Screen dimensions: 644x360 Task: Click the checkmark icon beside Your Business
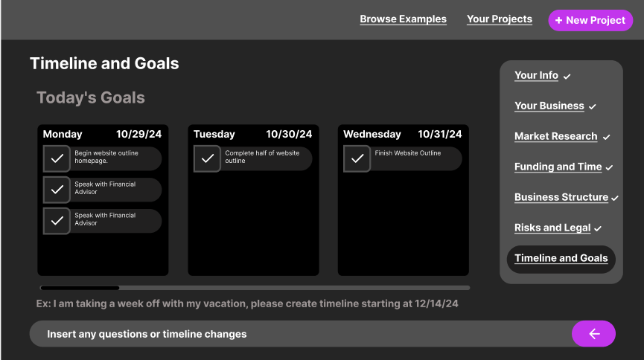coord(593,107)
